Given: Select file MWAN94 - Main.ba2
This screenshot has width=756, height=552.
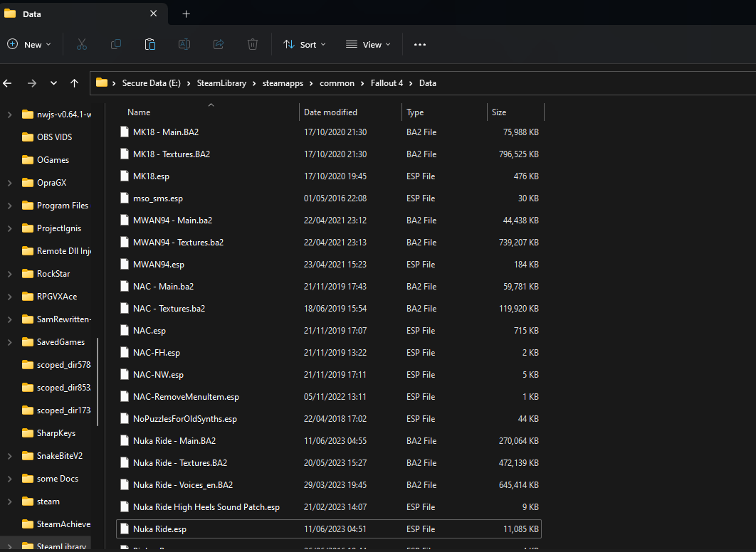Looking at the screenshot, I should (329, 220).
